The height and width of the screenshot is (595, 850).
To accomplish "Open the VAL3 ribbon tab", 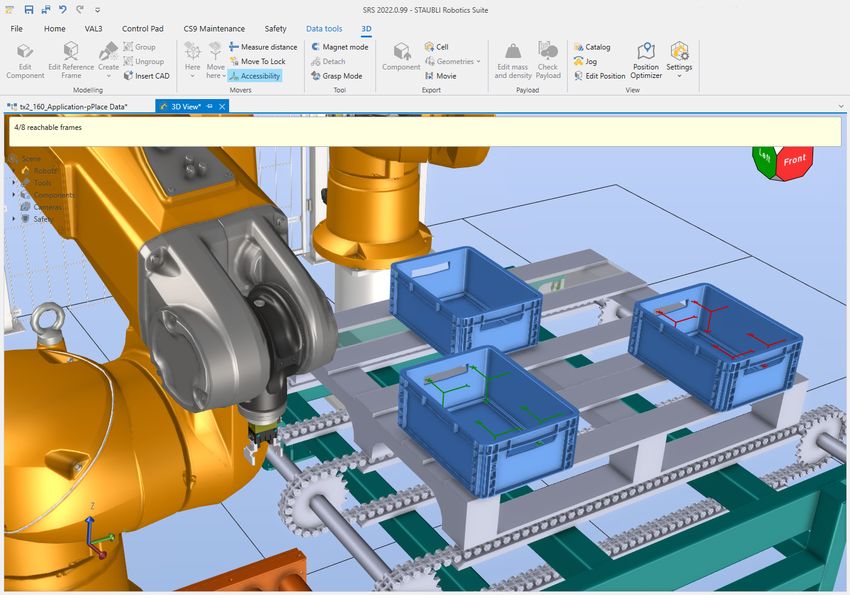I will [93, 29].
